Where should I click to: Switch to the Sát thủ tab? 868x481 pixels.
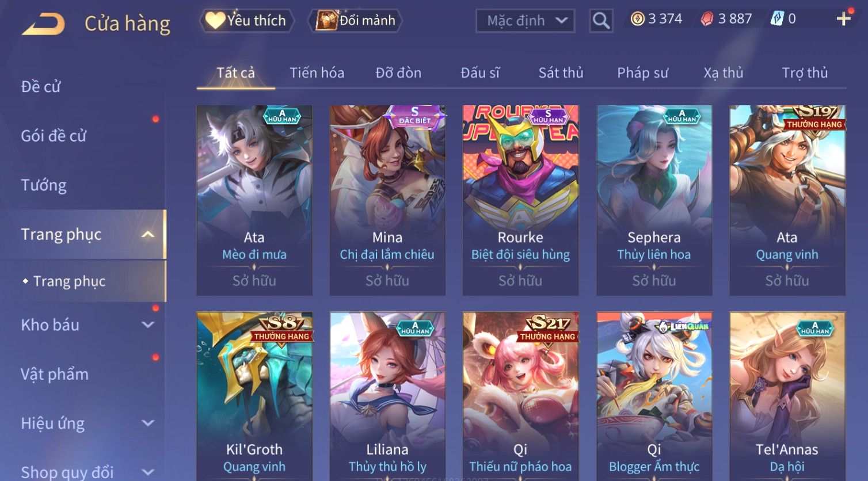[561, 73]
